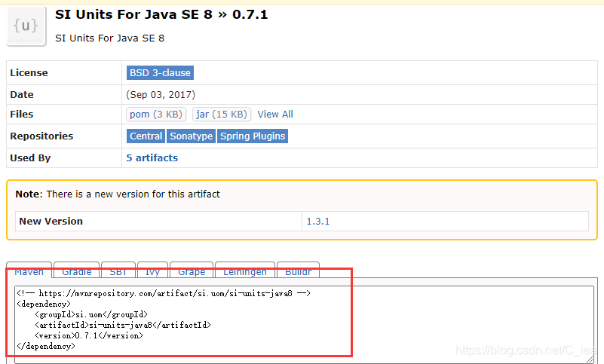Switch to the SBT tab
The height and width of the screenshot is (364, 604).
click(x=118, y=271)
